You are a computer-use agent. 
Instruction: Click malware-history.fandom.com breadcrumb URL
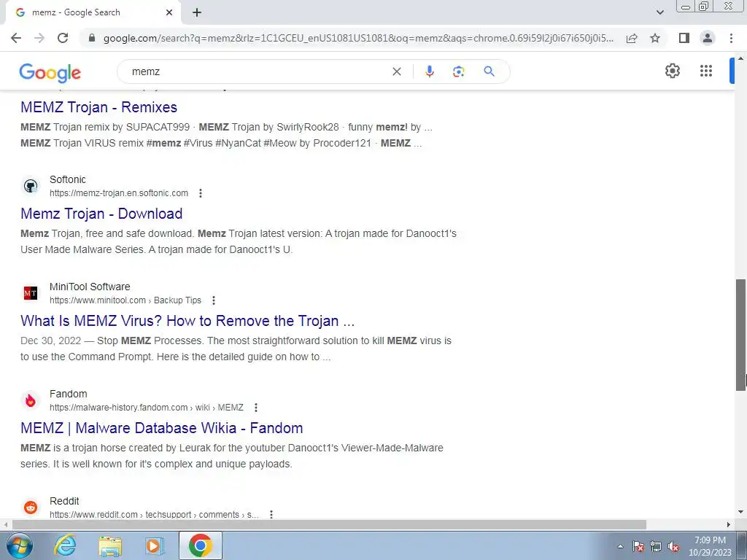point(146,408)
